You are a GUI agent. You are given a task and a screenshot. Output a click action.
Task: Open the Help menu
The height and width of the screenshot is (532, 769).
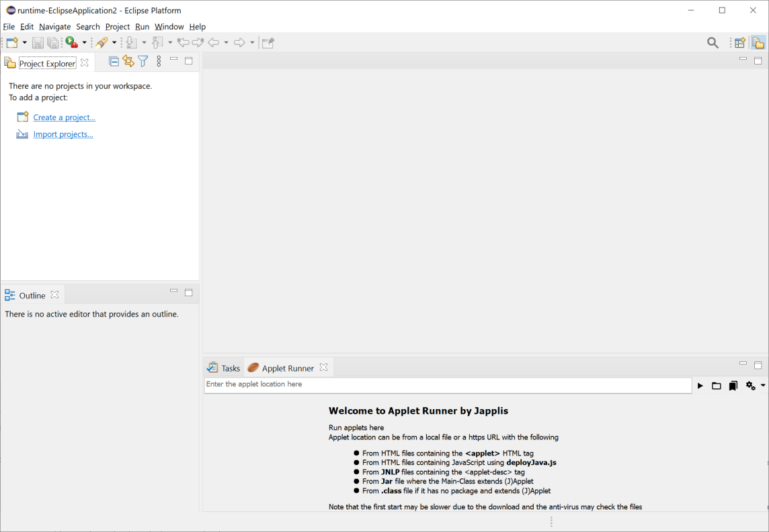(x=198, y=26)
